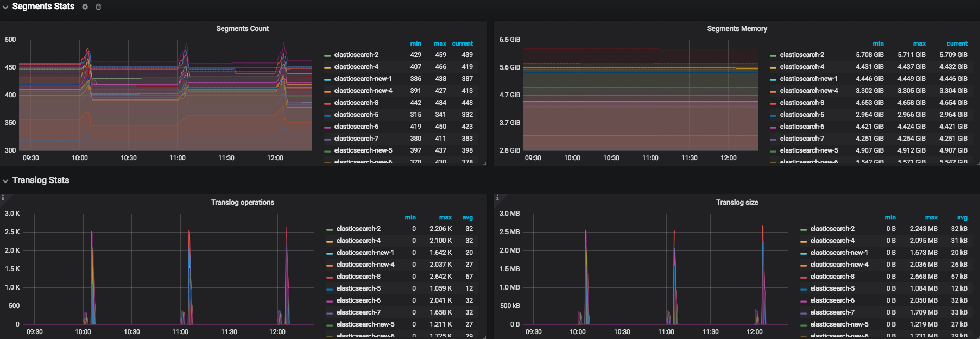The image size is (980, 339).
Task: Click resize handle of Segments Count panel
Action: tap(484, 163)
